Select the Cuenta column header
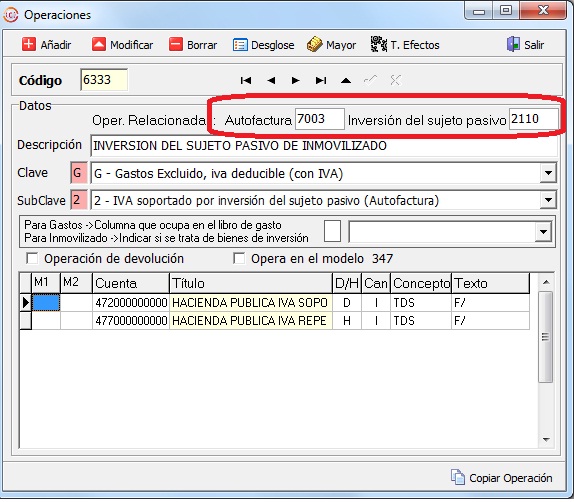574x502 pixels. tap(131, 283)
